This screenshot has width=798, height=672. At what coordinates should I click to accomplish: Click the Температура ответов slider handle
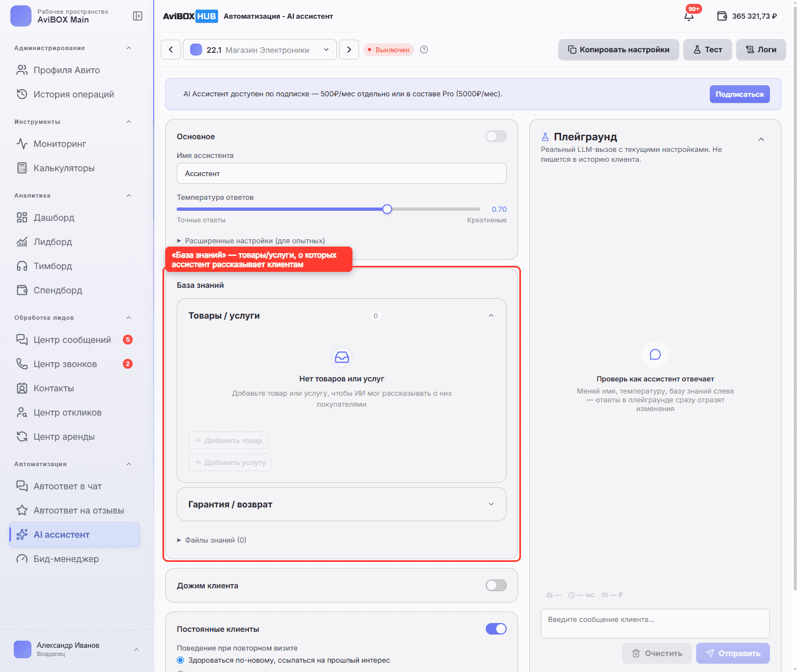387,209
